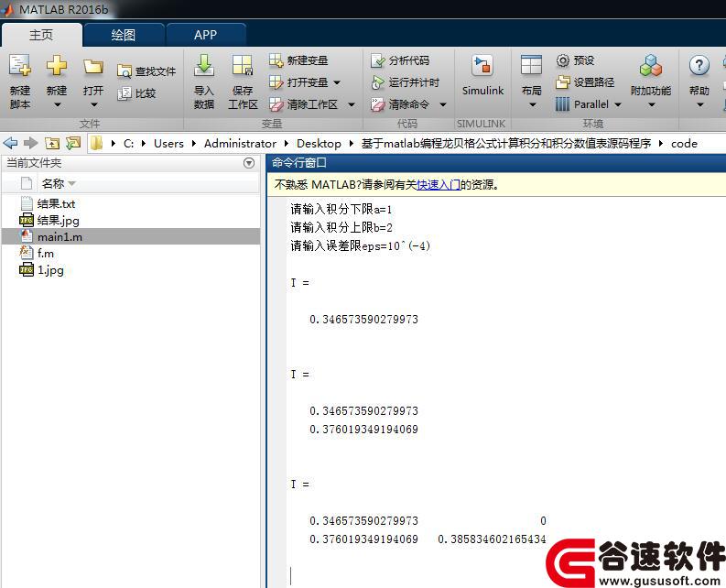
Task: Click the back navigation arrow
Action: (x=10, y=143)
